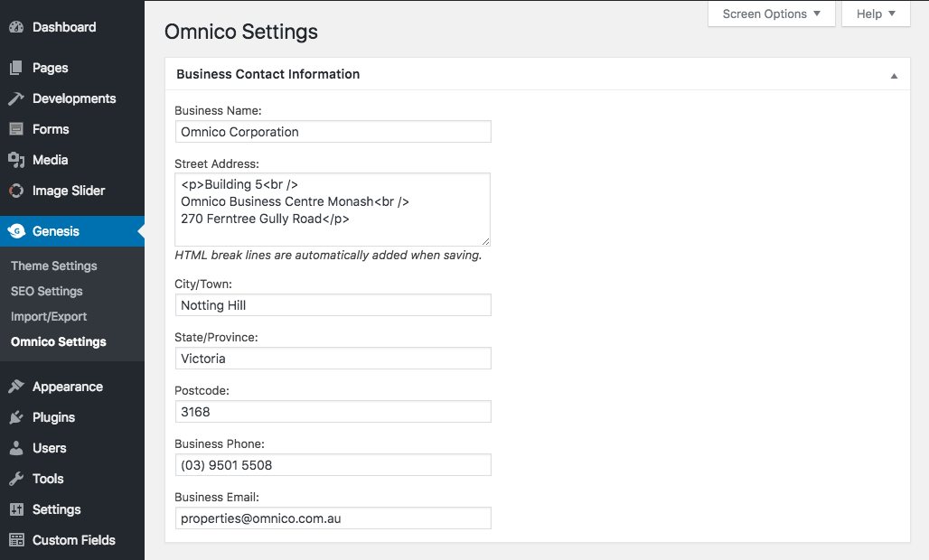Click the 'State/Province:' label
The image size is (929, 560).
pos(216,338)
